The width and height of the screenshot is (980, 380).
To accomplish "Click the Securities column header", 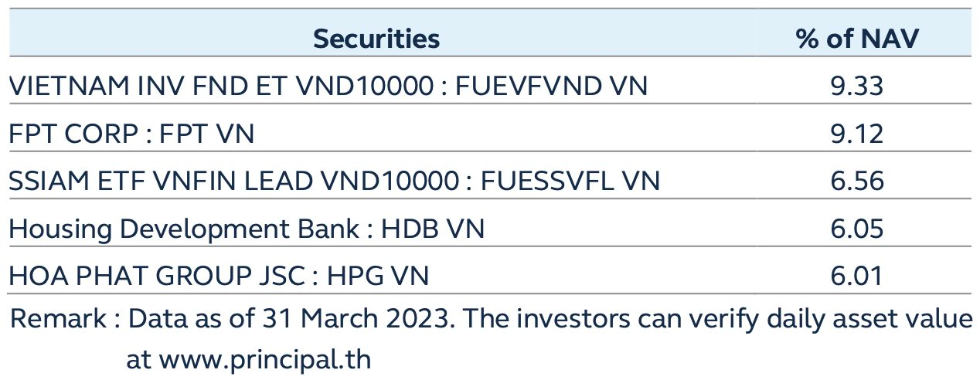I will [376, 39].
